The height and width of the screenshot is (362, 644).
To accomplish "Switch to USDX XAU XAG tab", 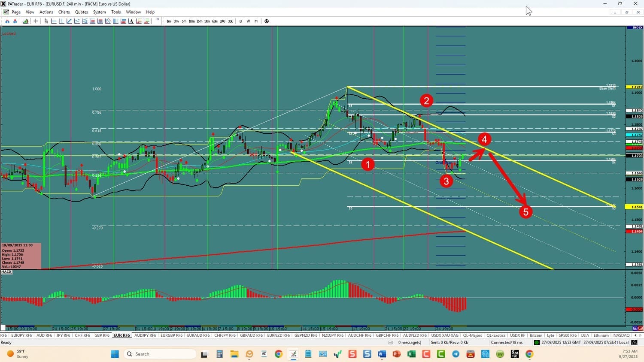I will click(445, 335).
